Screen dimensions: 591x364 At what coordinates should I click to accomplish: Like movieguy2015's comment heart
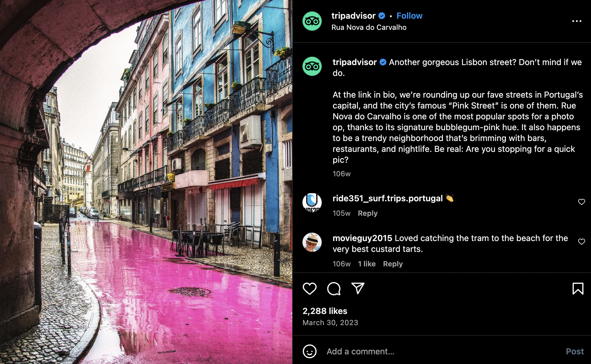pos(581,242)
